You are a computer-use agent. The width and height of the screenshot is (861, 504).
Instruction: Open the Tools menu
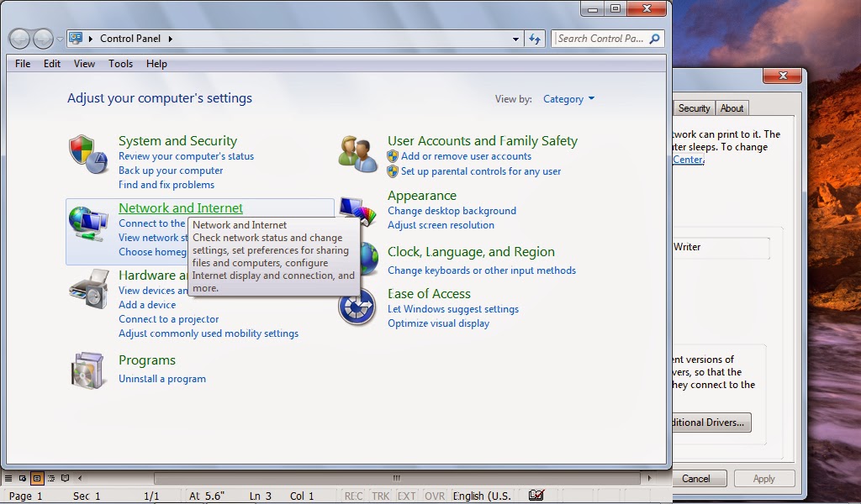pyautogui.click(x=120, y=64)
